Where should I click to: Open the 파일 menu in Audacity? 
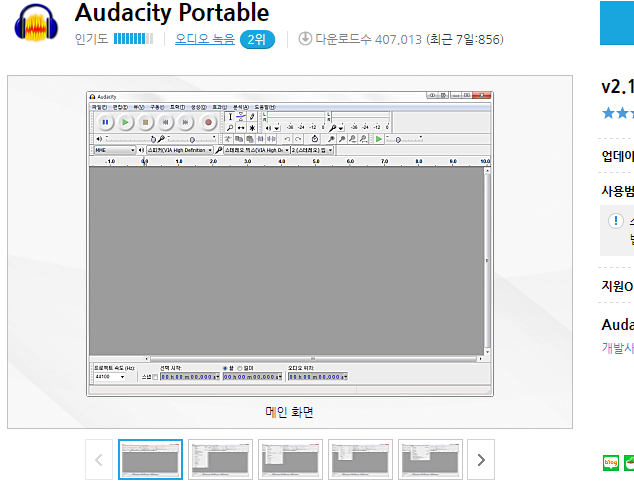tap(99, 107)
